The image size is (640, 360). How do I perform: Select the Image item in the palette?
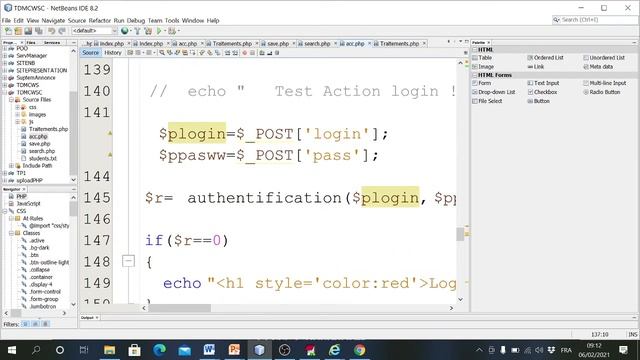483,67
